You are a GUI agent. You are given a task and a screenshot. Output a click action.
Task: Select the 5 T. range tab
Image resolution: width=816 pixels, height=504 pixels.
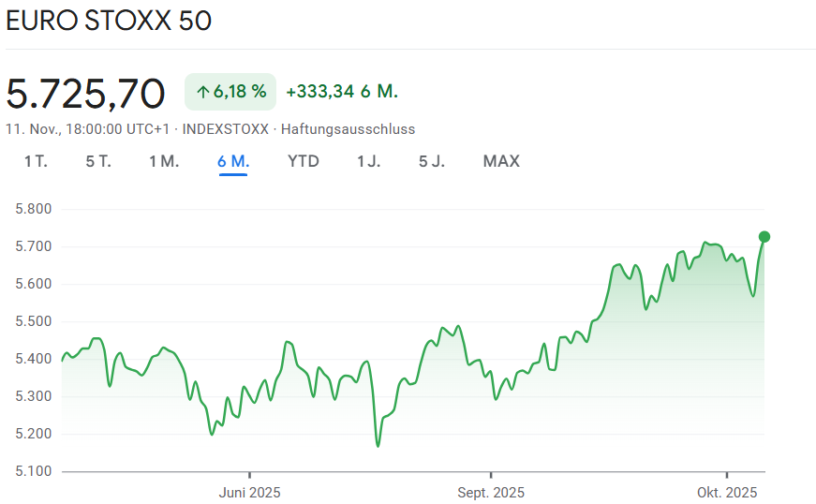[98, 161]
